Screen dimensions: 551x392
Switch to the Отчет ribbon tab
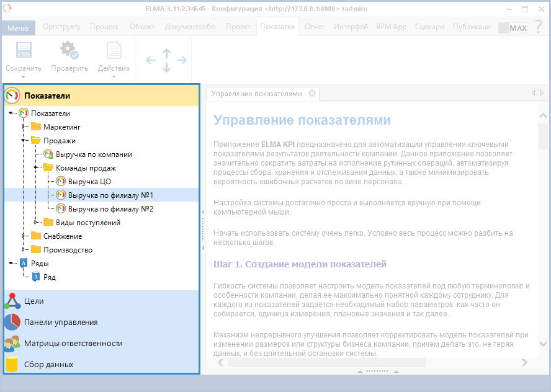point(315,27)
